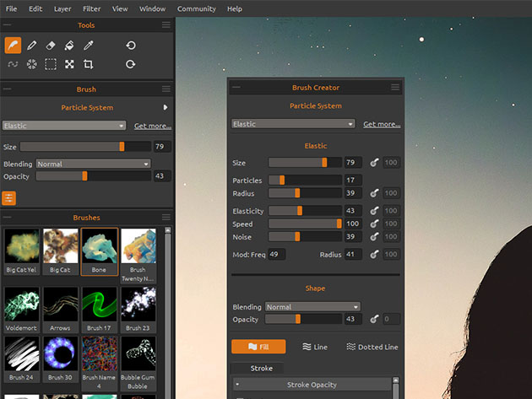Switch shape mode to Line
The height and width of the screenshot is (399, 532).
click(314, 347)
